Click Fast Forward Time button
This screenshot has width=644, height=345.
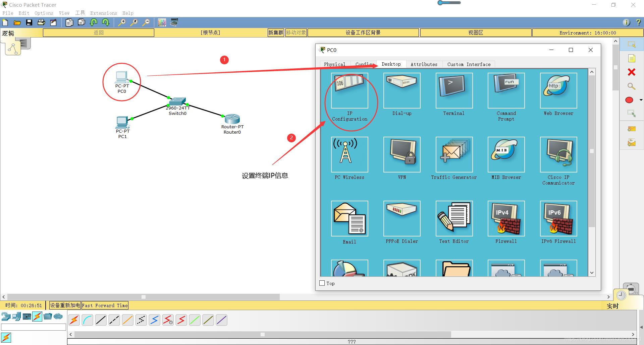[105, 305]
